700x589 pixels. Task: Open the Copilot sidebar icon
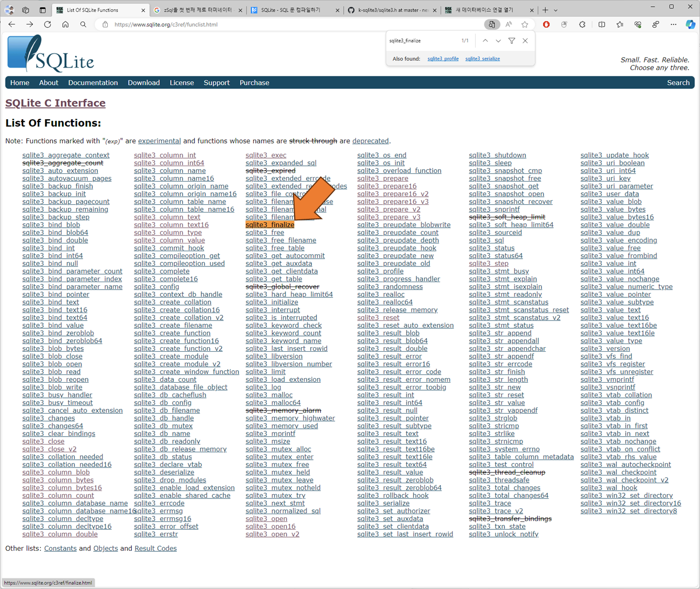tap(691, 25)
